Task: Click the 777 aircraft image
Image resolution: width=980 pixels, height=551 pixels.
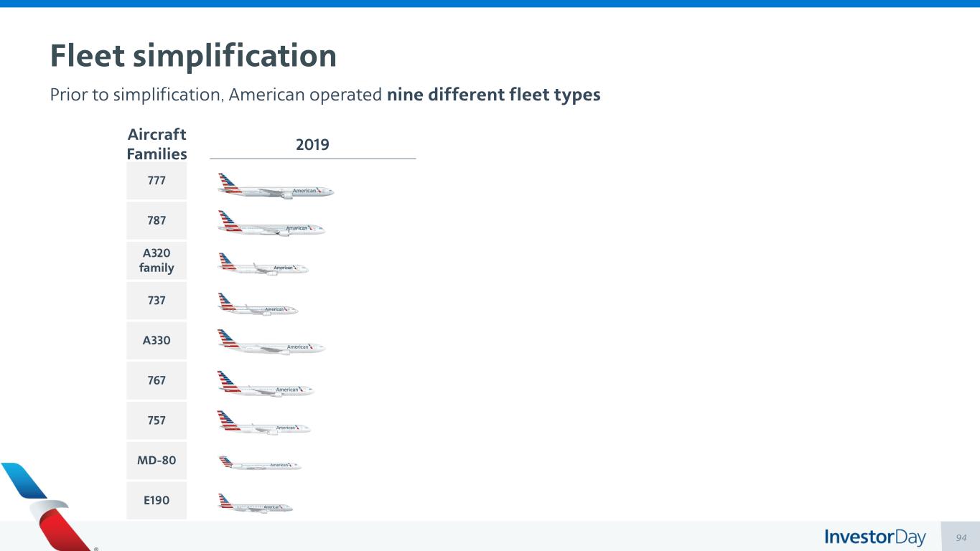Action: click(x=276, y=187)
